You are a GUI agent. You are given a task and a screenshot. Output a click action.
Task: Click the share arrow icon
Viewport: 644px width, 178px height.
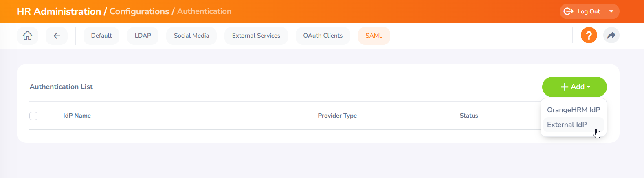click(x=611, y=36)
